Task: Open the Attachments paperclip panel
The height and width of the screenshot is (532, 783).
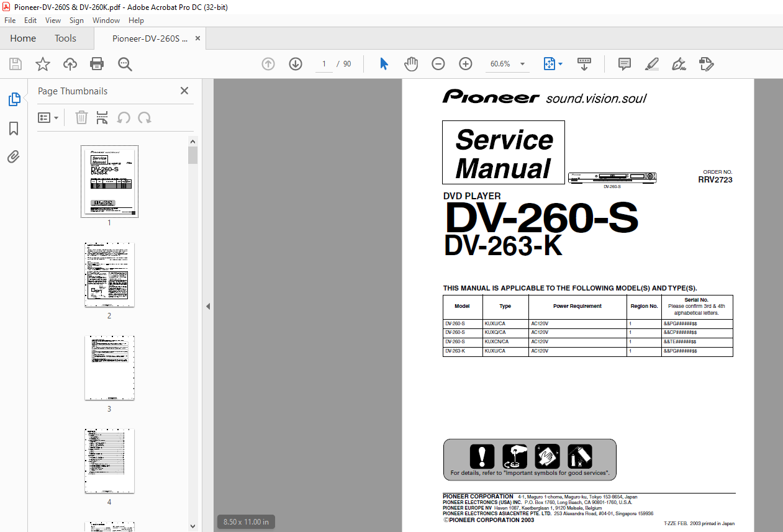Action: tap(14, 157)
